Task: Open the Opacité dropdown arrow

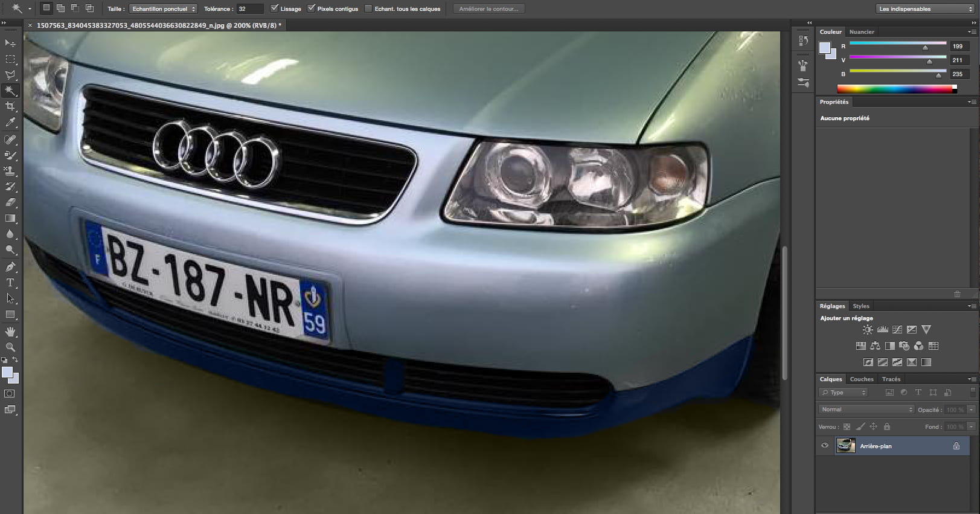Action: [971, 410]
